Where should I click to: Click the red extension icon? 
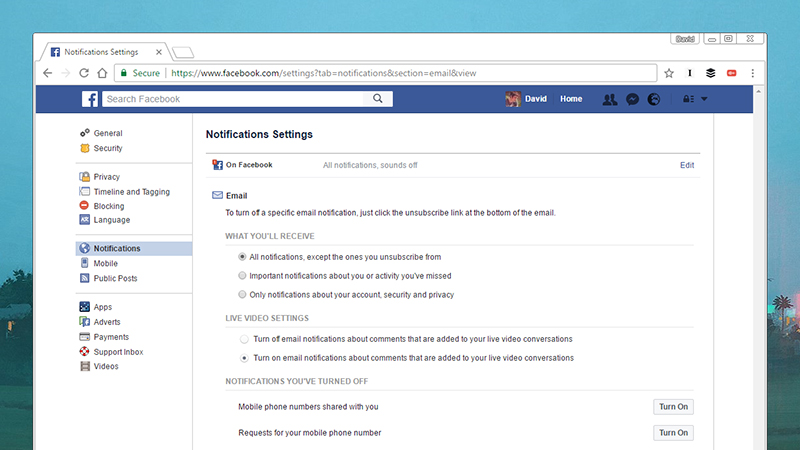pos(732,73)
